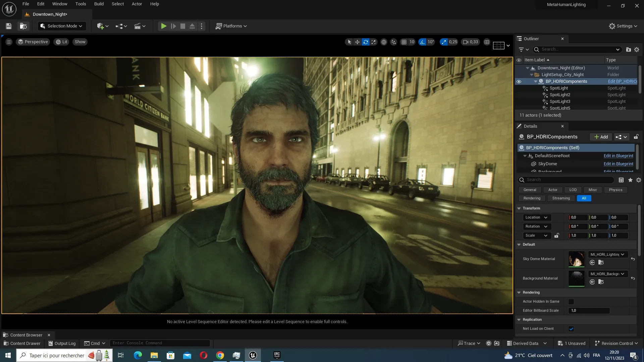Collapse the LightSetup_City_Night folder
644x362 pixels.
point(532,75)
